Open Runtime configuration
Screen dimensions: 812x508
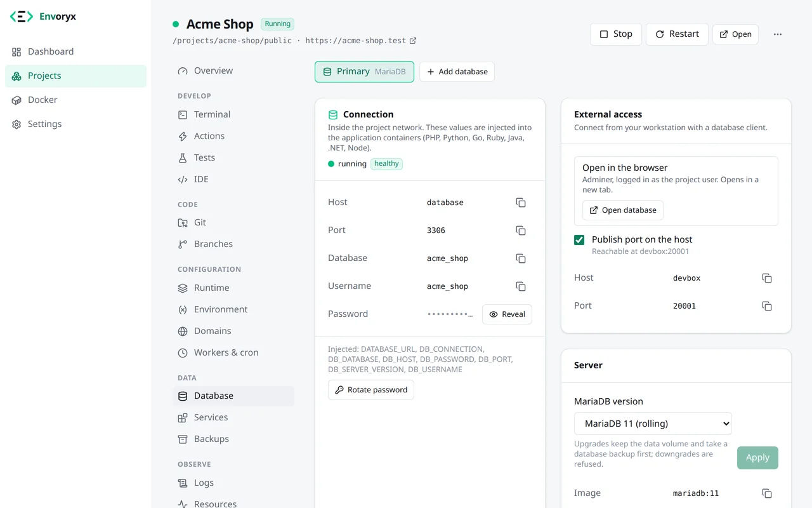click(x=233, y=288)
